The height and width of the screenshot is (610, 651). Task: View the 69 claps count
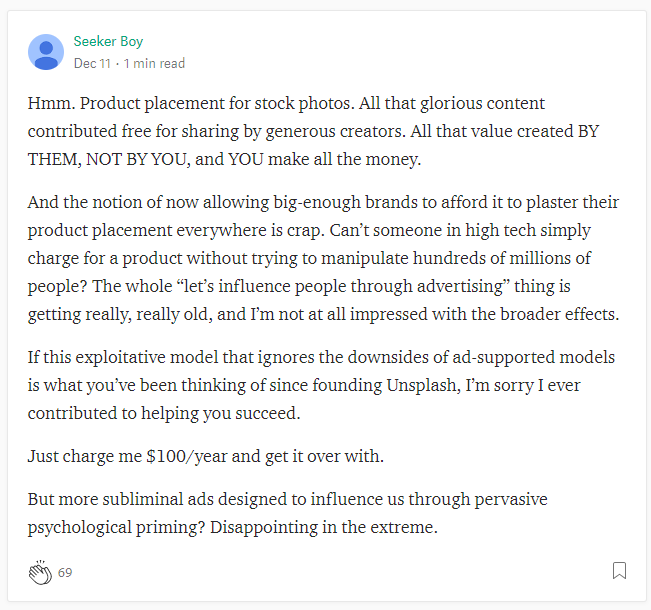tap(65, 573)
